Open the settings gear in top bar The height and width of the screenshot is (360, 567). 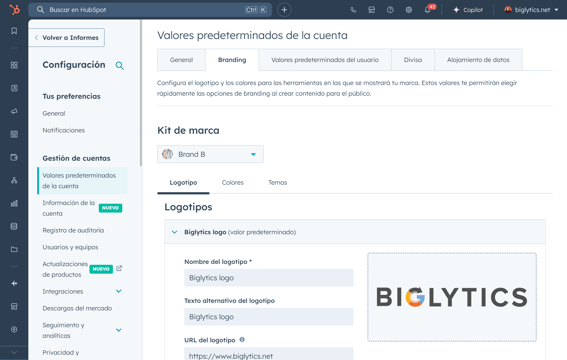click(409, 10)
